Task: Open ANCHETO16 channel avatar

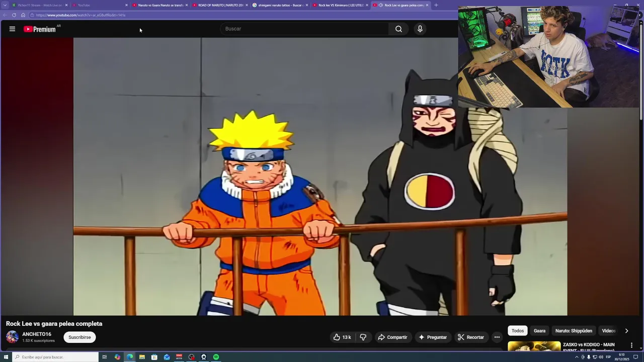Action: pyautogui.click(x=12, y=337)
